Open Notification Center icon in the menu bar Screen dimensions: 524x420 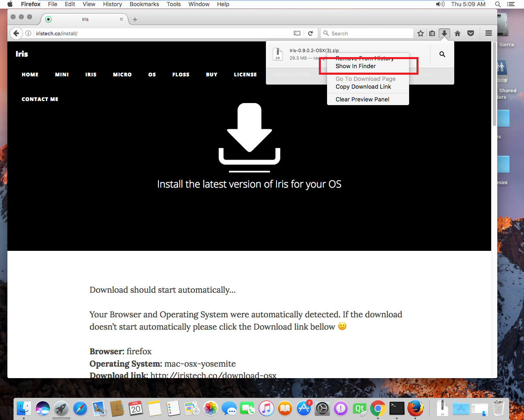511,4
